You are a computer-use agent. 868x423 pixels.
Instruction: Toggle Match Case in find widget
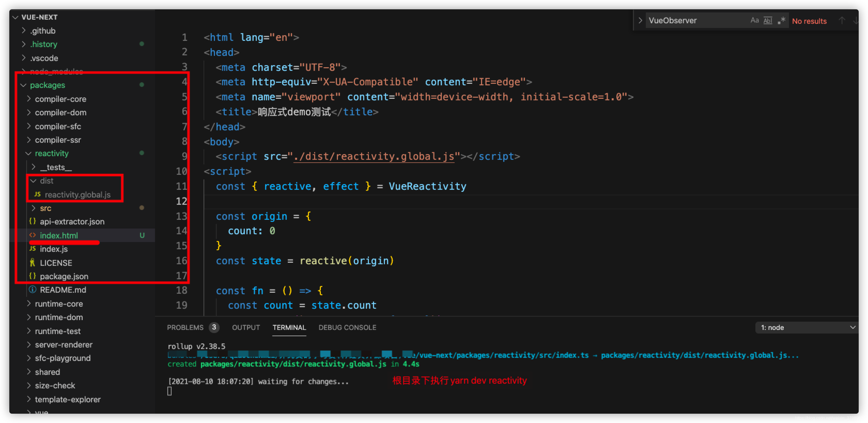(754, 21)
